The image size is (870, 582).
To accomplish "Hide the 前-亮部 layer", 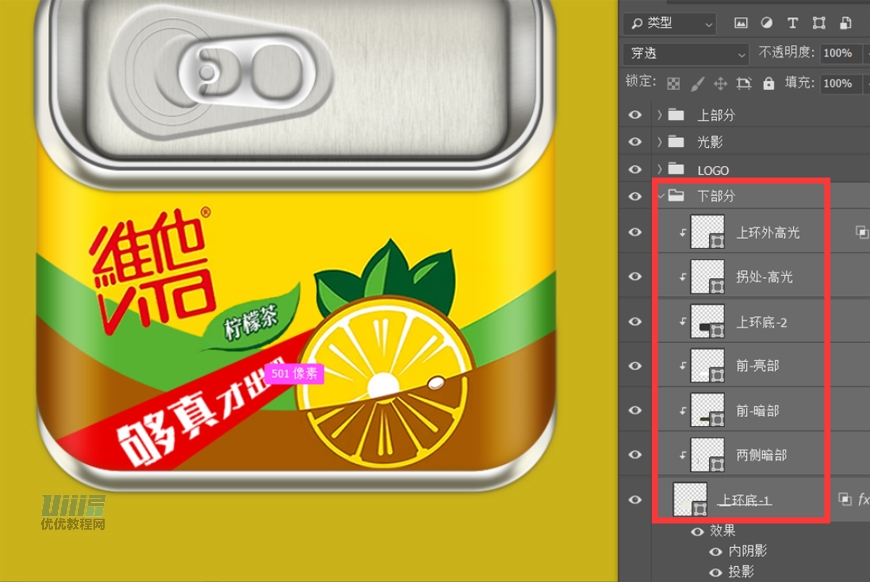I will [635, 366].
